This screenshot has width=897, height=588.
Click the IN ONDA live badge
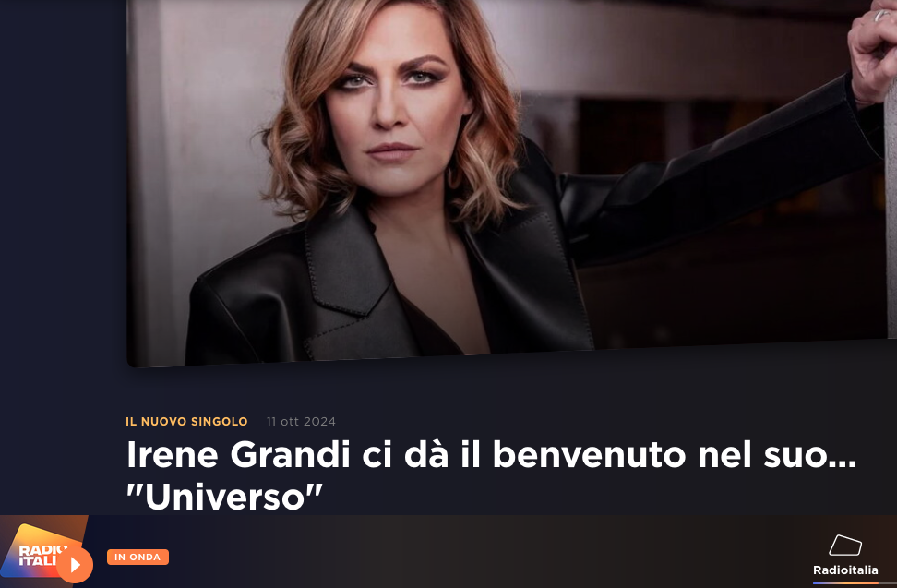138,558
